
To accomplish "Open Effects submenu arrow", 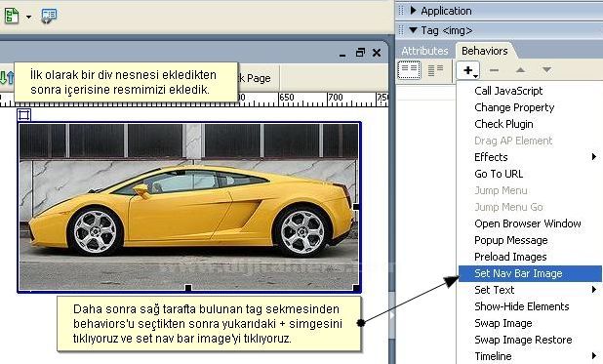I will (594, 156).
